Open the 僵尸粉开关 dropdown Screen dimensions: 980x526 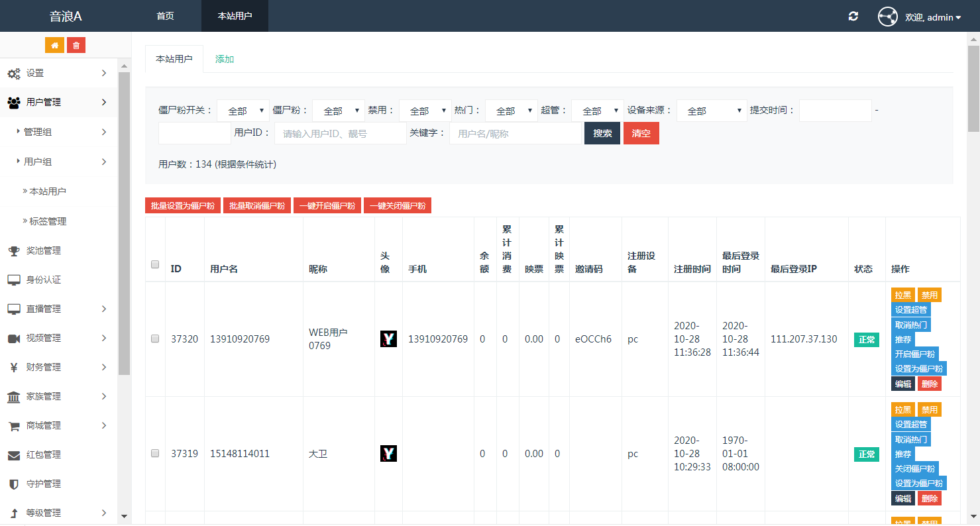click(243, 111)
